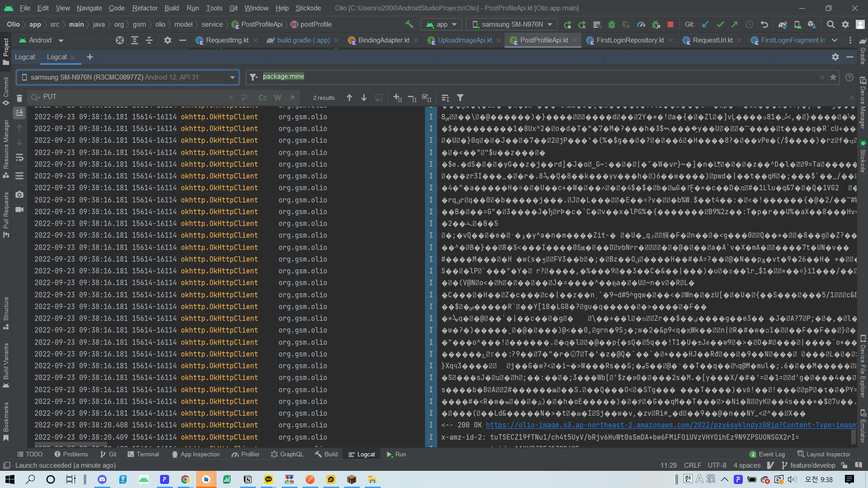Viewport: 868px width, 488px height.
Task: Take a device screenshot with the camera icon
Action: (x=19, y=194)
